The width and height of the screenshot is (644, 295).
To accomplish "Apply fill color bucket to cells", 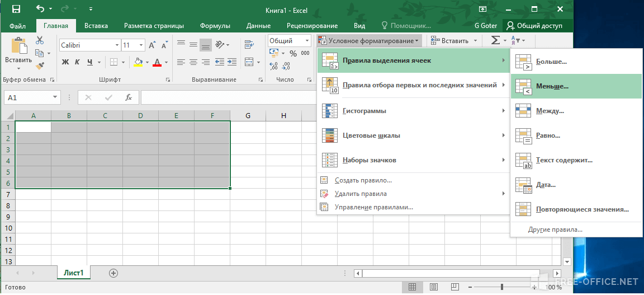I will (x=139, y=62).
